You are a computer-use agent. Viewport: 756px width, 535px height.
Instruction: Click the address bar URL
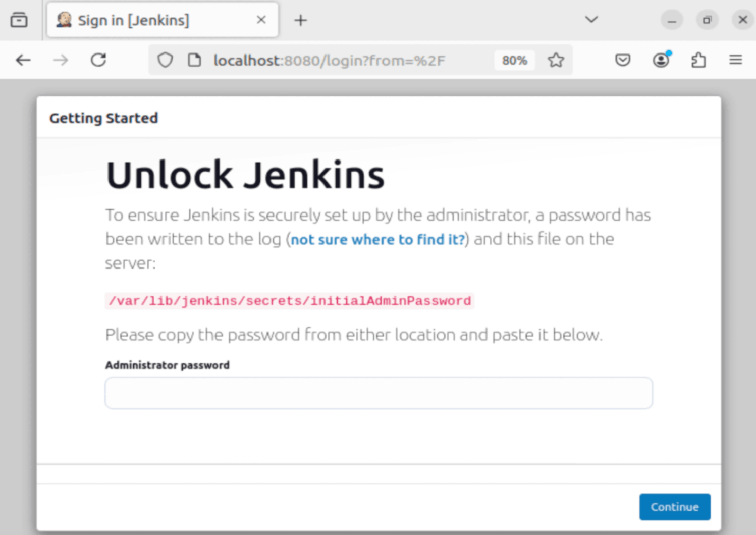tap(329, 60)
